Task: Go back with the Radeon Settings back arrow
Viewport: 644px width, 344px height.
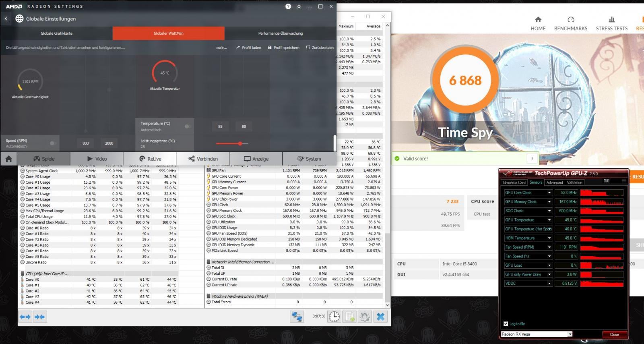Action: tap(6, 19)
